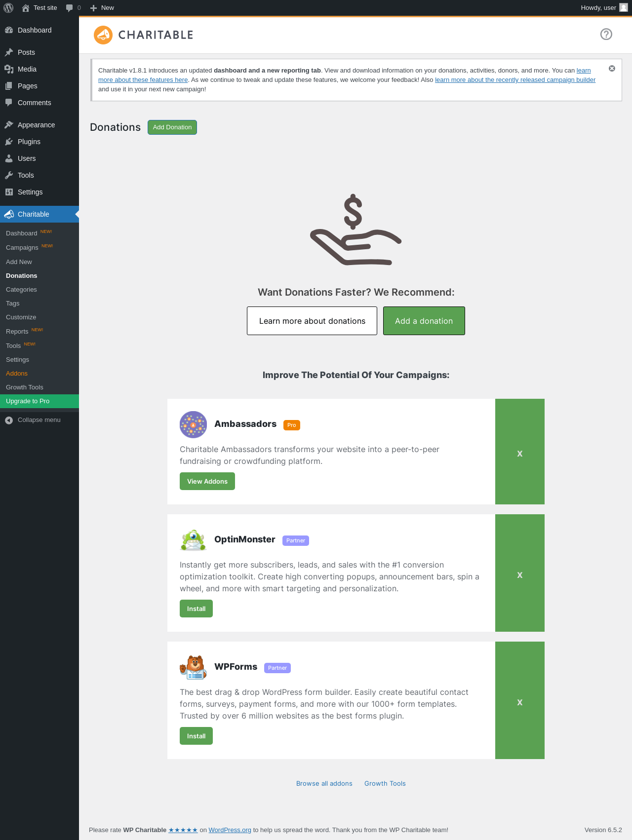
Task: Follow the recently released campaign builder link
Action: (x=515, y=80)
